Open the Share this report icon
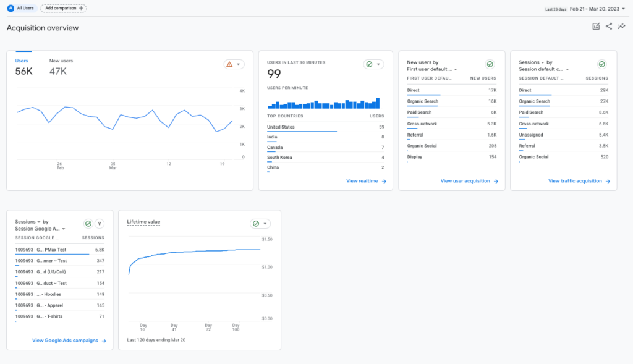633x364 pixels. [608, 27]
